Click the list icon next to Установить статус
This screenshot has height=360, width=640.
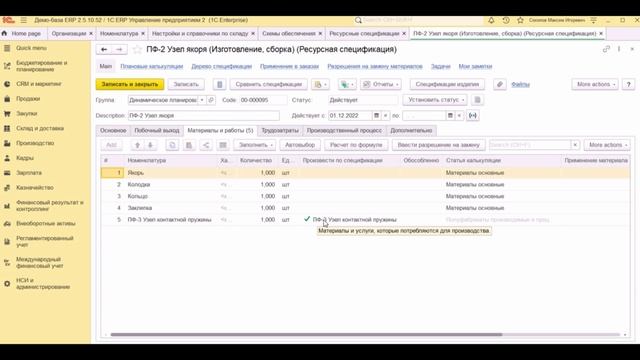(477, 100)
